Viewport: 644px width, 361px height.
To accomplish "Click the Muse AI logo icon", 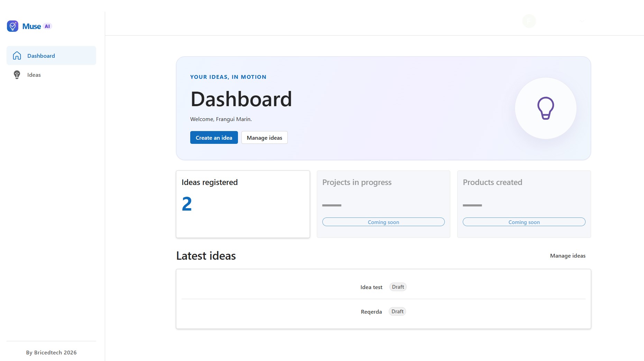I will tap(12, 26).
